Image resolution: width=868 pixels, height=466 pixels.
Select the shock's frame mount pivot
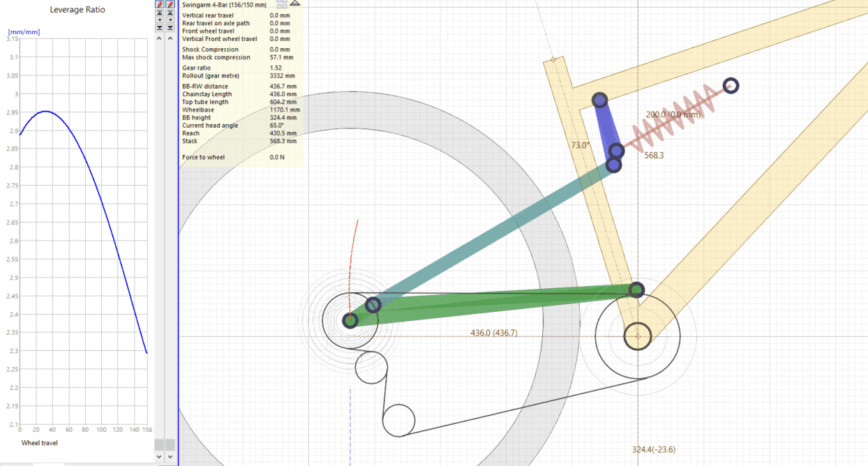(731, 86)
